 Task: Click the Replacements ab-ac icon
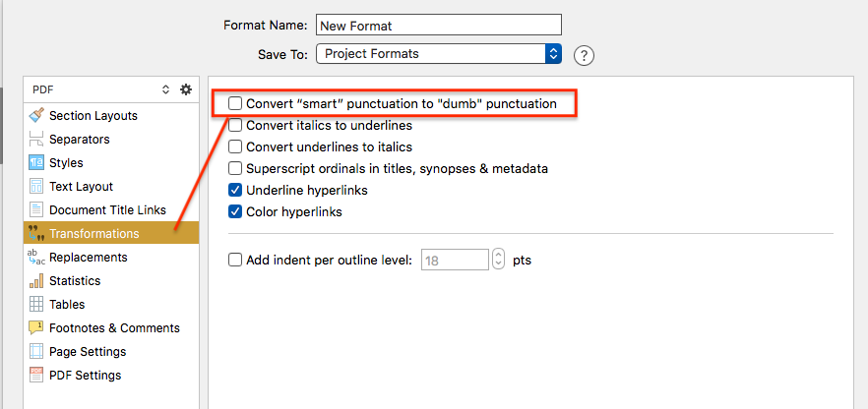coord(36,257)
